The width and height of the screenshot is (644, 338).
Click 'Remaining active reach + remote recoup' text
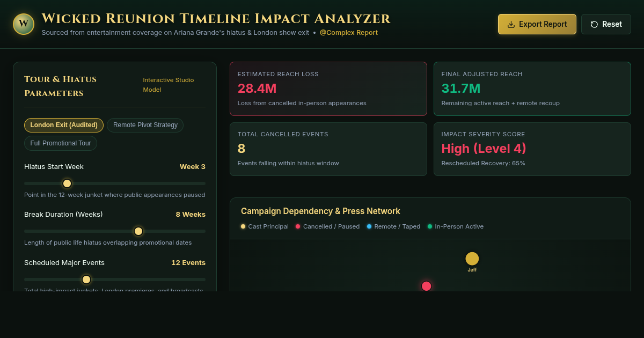click(x=501, y=103)
